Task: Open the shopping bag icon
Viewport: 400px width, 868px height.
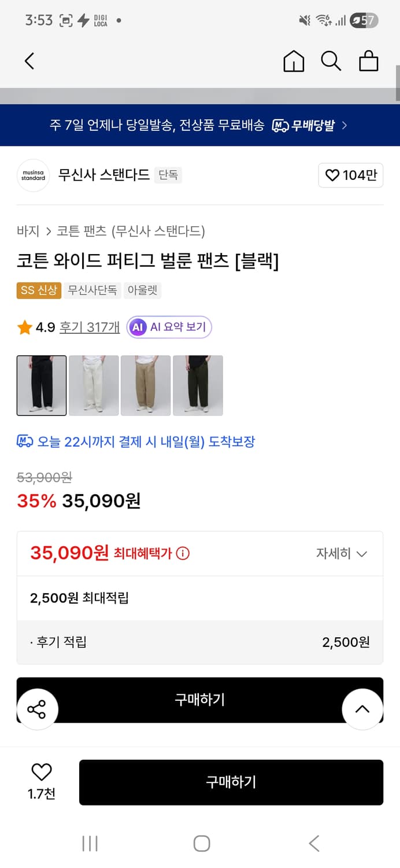Action: click(x=368, y=60)
